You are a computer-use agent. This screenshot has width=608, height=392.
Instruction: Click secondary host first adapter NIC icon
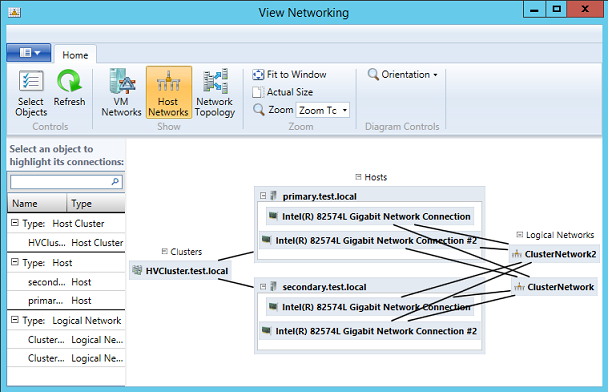273,306
